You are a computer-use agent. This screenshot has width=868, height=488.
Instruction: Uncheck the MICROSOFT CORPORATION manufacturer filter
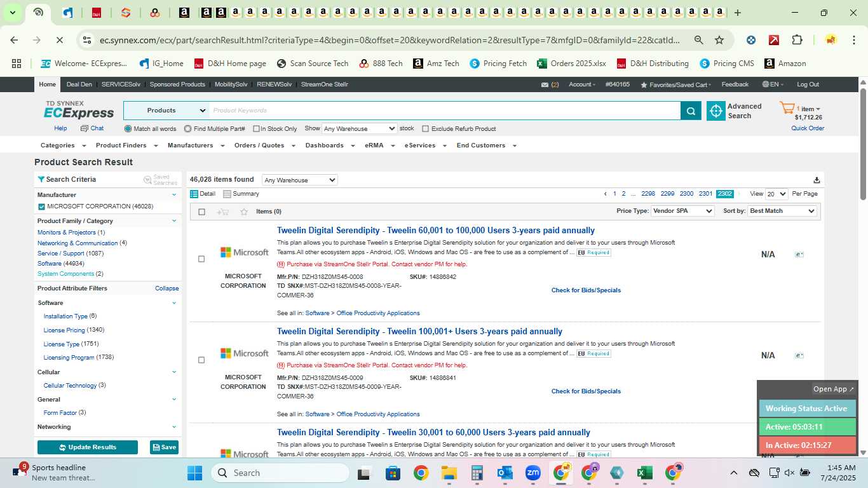(41, 207)
